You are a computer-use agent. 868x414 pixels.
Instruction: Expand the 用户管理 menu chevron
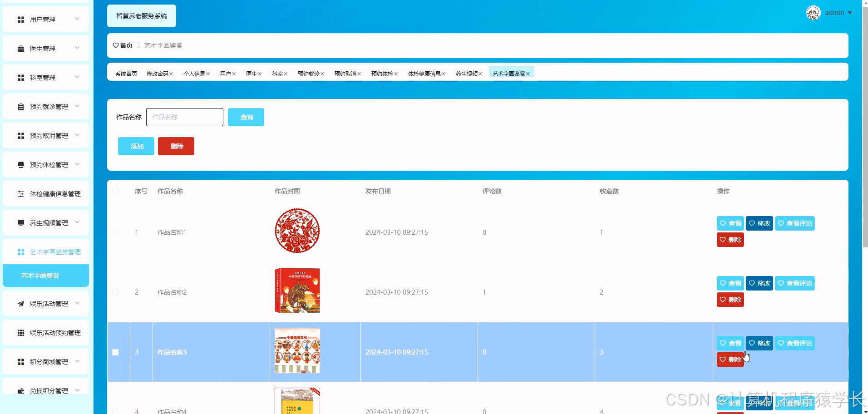click(x=77, y=19)
